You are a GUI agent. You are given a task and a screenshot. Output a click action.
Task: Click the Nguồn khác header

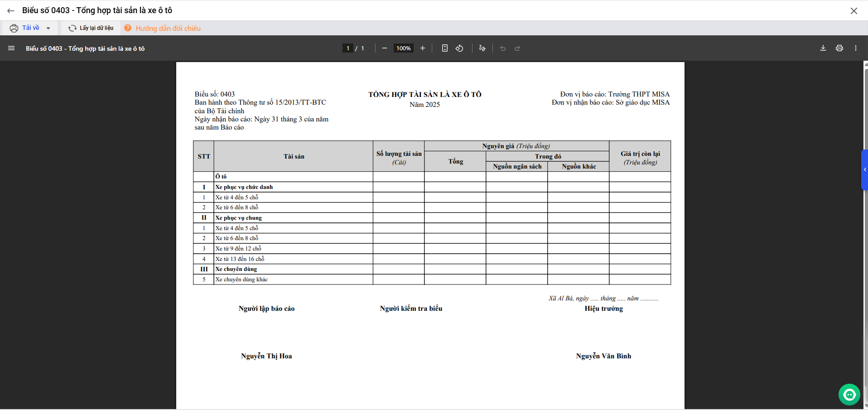coord(579,166)
